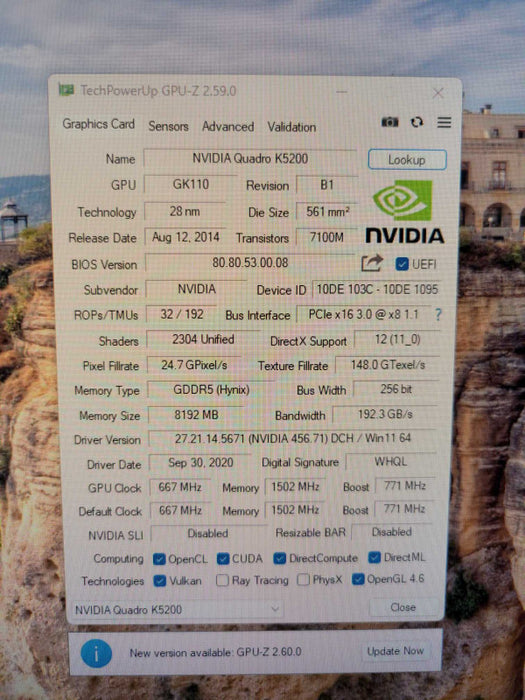The width and height of the screenshot is (525, 700).
Task: Enable the PhysX checkbox
Action: [303, 579]
